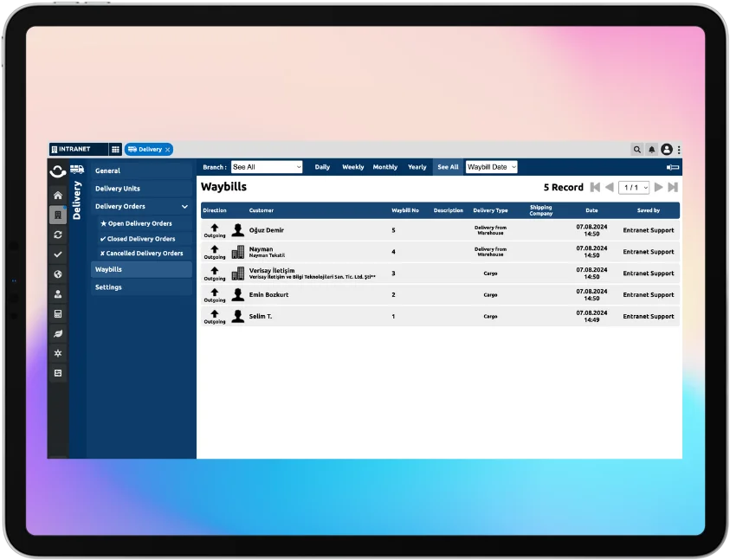
Task: Open the page number 1 / 1 dropdown
Action: coord(634,187)
